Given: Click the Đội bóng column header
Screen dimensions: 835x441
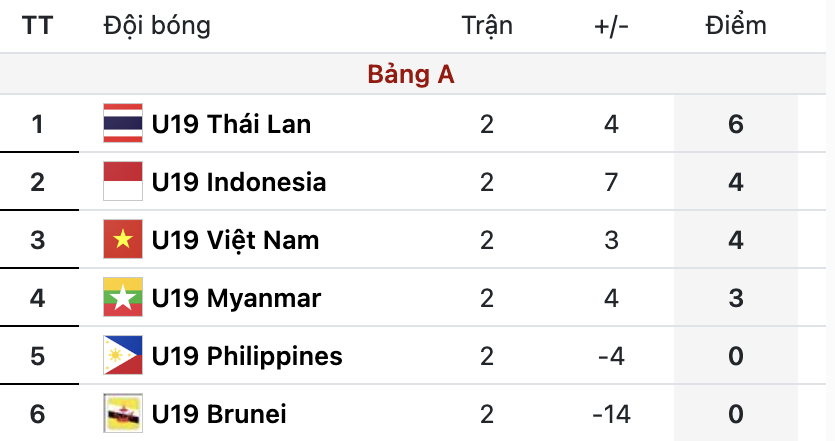Looking at the screenshot, I should pyautogui.click(x=157, y=26).
